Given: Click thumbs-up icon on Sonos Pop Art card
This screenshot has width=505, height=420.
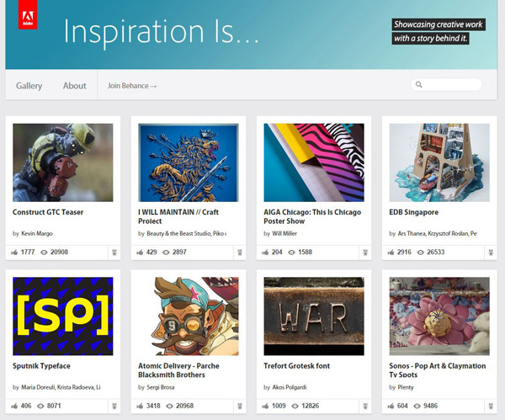Looking at the screenshot, I should 392,406.
